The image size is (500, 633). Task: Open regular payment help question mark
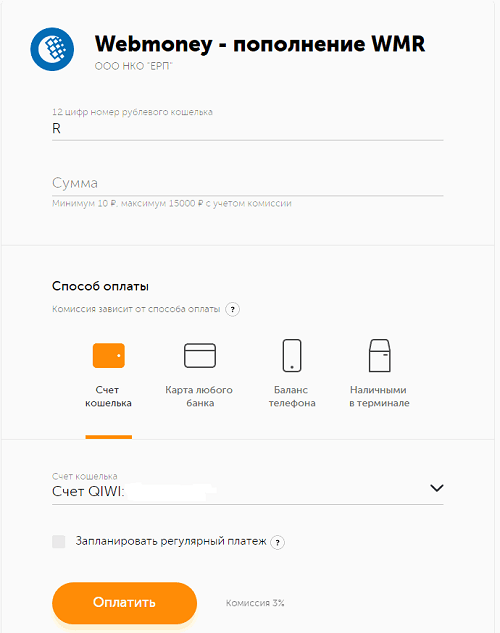tap(277, 542)
